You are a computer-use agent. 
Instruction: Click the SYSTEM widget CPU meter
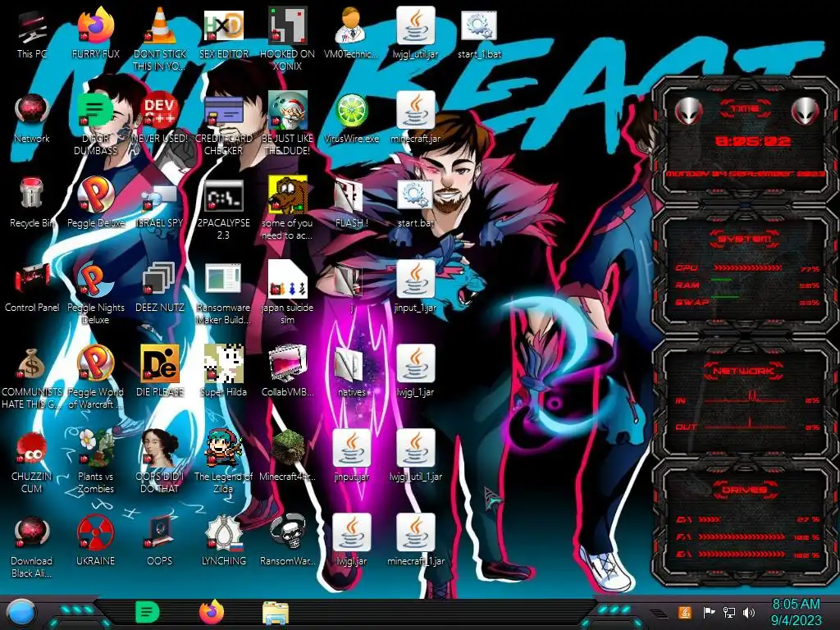pyautogui.click(x=747, y=268)
